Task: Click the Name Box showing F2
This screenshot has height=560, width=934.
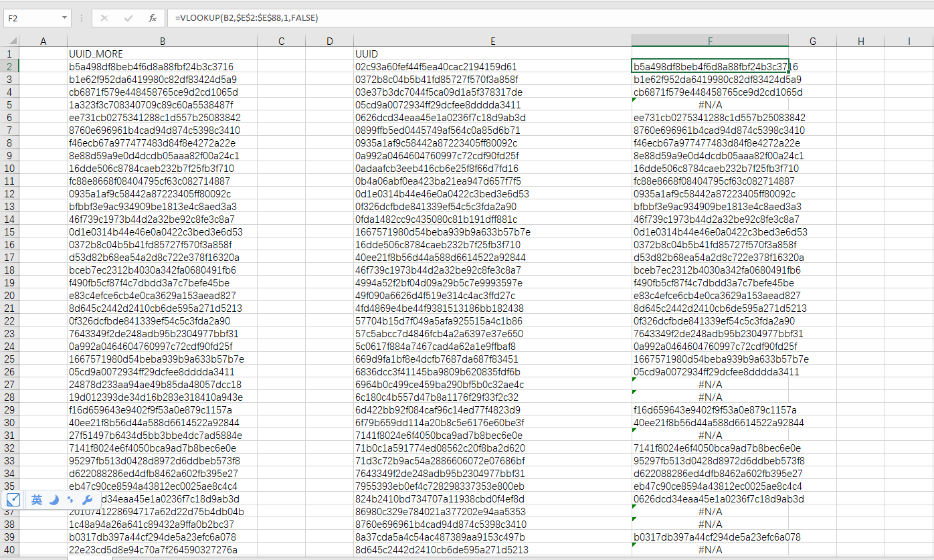Action: pos(30,18)
